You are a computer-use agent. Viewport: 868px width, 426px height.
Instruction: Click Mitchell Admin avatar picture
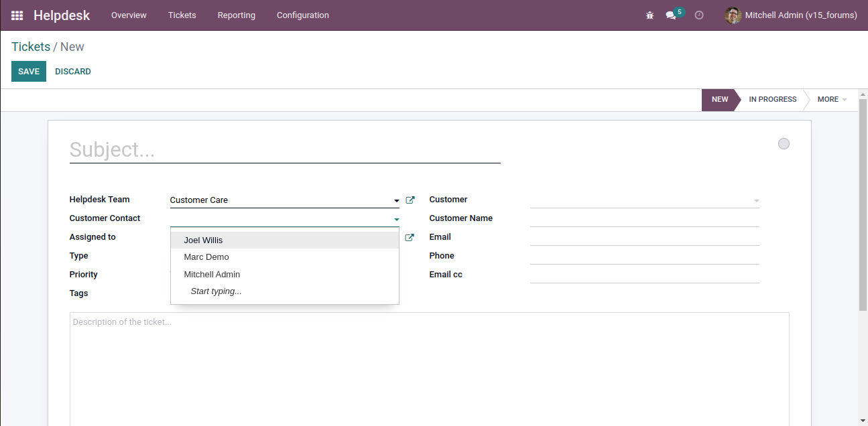pyautogui.click(x=733, y=15)
